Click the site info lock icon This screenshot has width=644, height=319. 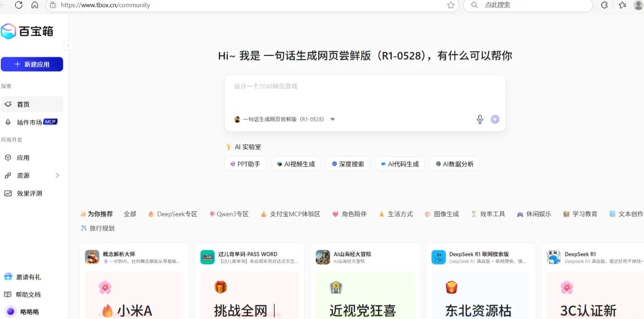point(52,5)
